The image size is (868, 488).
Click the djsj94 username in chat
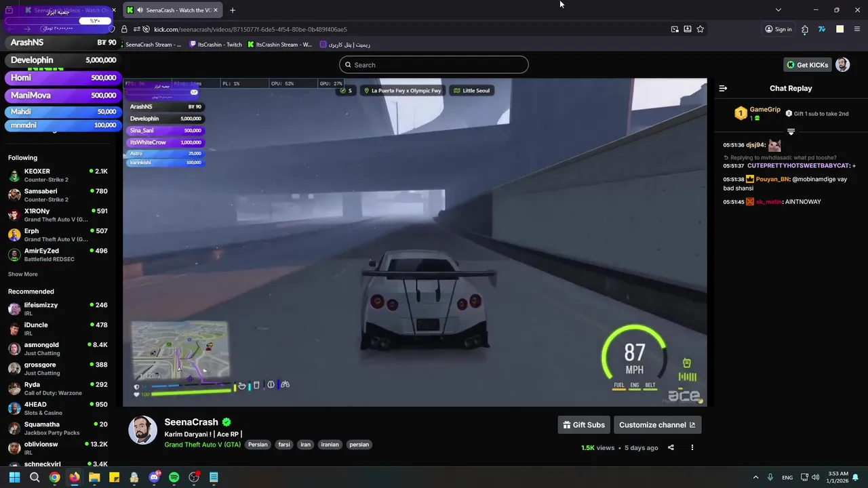tap(755, 145)
